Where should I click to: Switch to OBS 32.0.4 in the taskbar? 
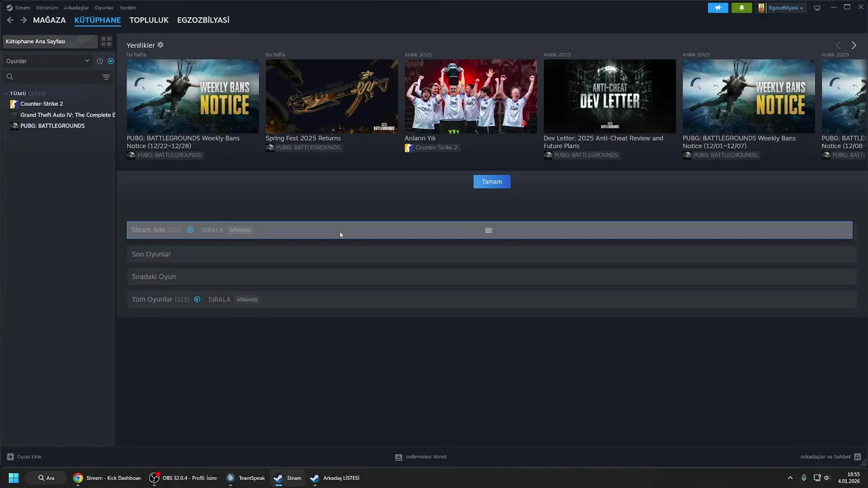183,478
